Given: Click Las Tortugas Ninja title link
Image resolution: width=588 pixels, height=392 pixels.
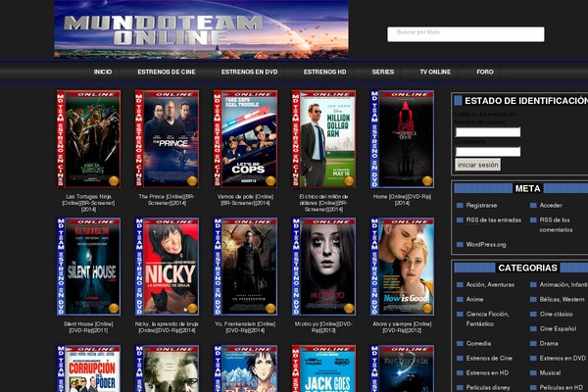Looking at the screenshot, I should 88,203.
